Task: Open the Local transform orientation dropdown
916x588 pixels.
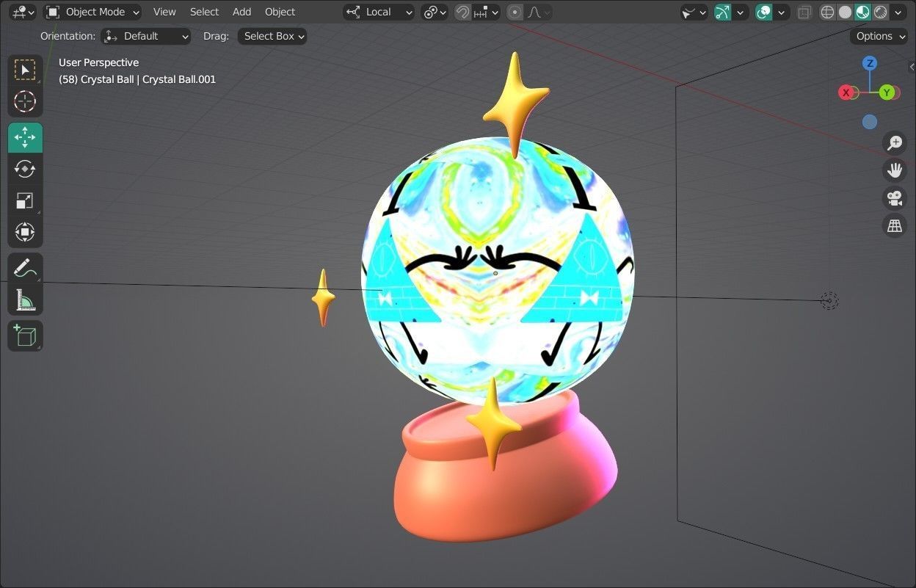Action: [379, 12]
